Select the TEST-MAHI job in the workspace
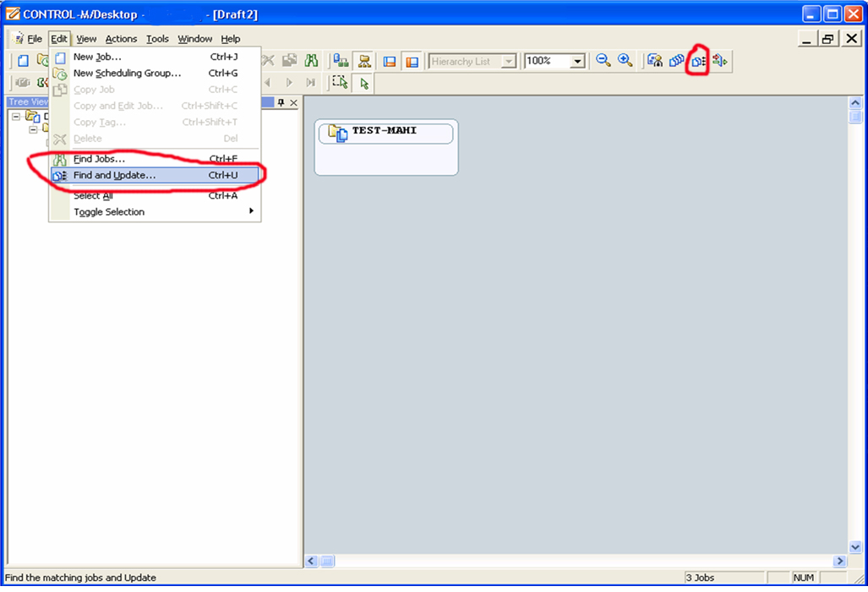The height and width of the screenshot is (592, 868). 385,133
